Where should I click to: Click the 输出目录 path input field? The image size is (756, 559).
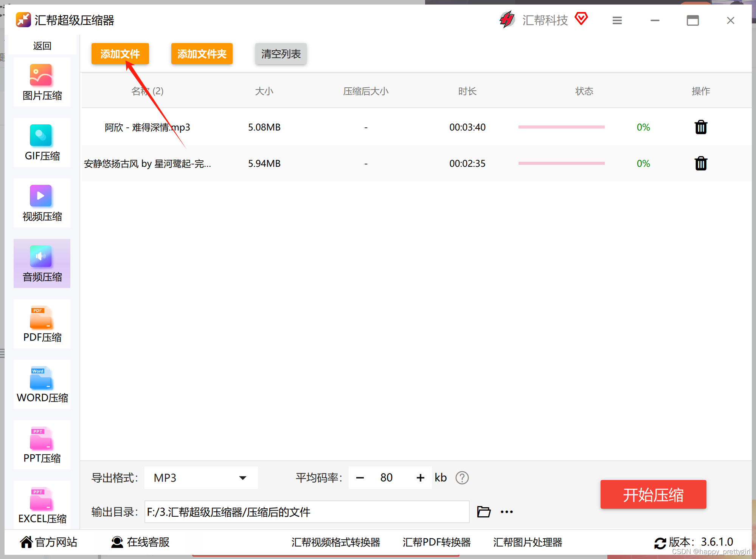(x=306, y=512)
